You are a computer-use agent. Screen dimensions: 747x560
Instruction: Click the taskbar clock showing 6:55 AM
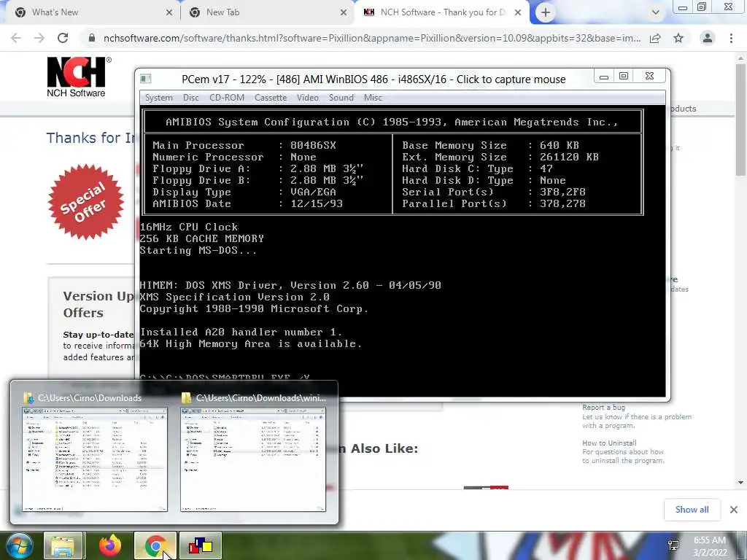click(710, 546)
